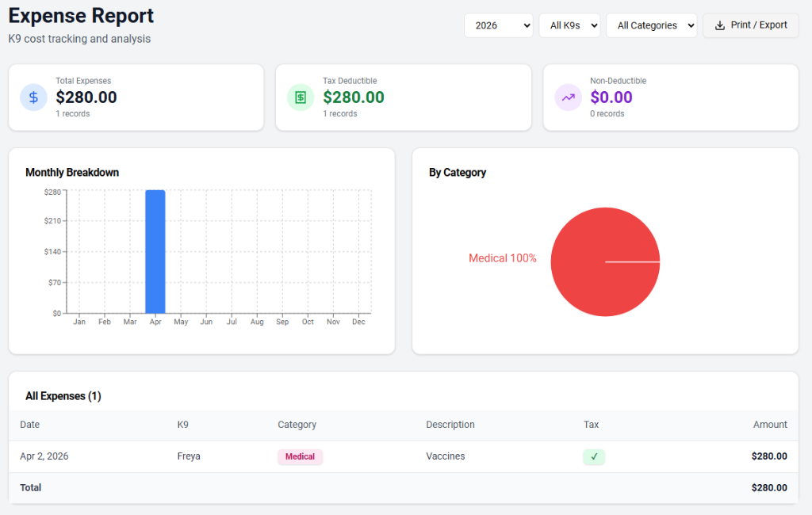The width and height of the screenshot is (812, 515).
Task: Click the Apr label on chart axis
Action: tap(155, 322)
